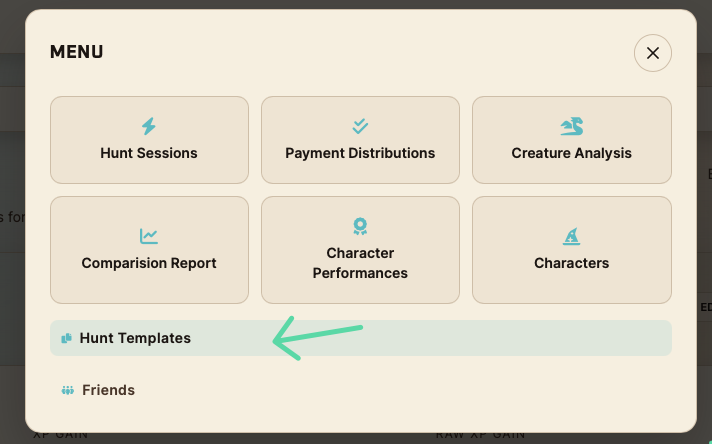Click the lightning bolt Hunt Sessions icon

tap(149, 127)
